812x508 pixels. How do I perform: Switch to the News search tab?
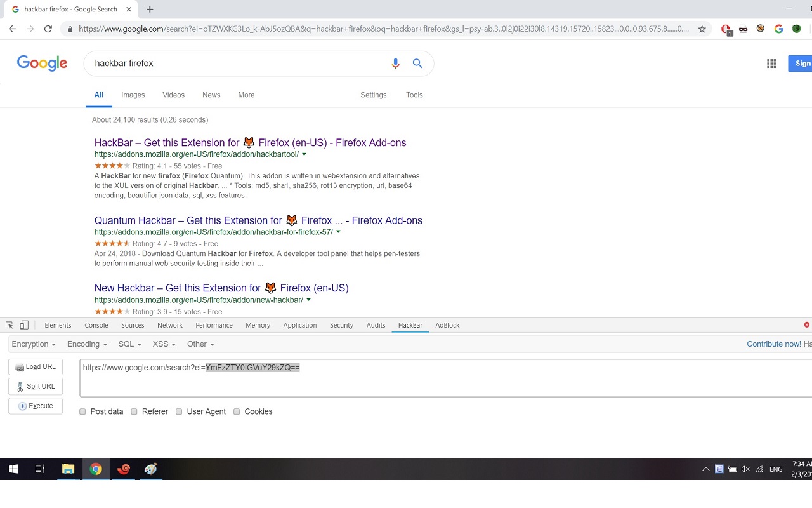(211, 95)
